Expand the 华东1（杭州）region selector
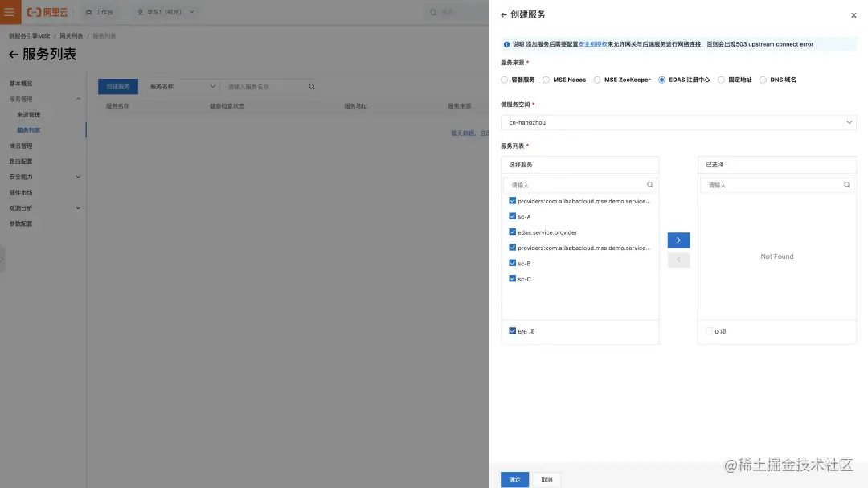 166,12
